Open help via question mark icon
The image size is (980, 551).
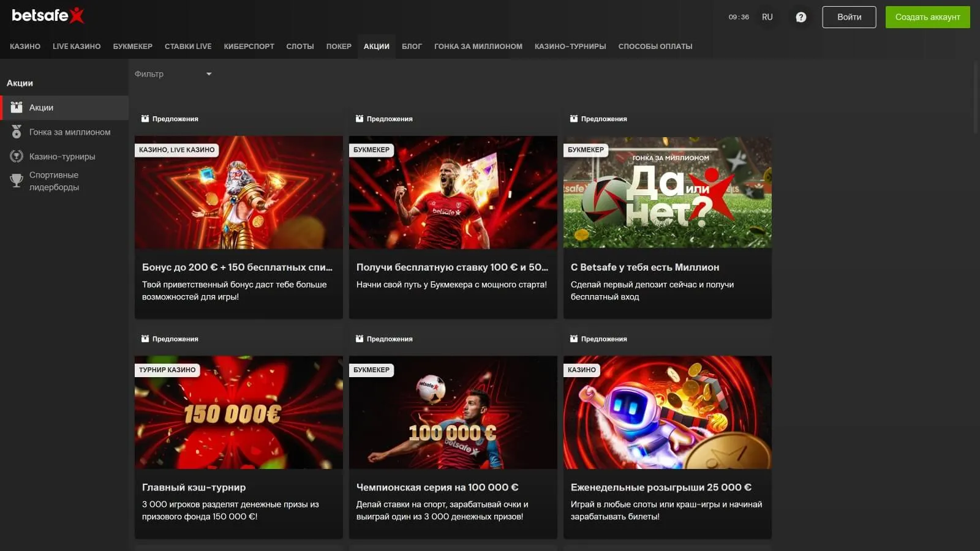pyautogui.click(x=801, y=17)
